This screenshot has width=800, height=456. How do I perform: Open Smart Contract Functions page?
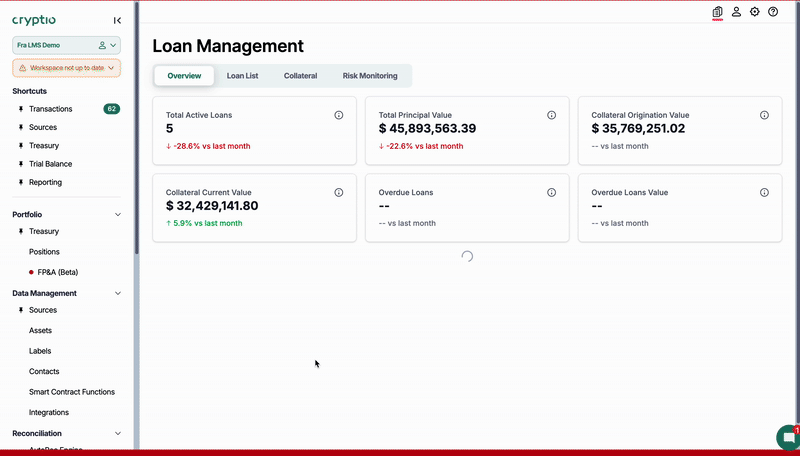click(72, 392)
